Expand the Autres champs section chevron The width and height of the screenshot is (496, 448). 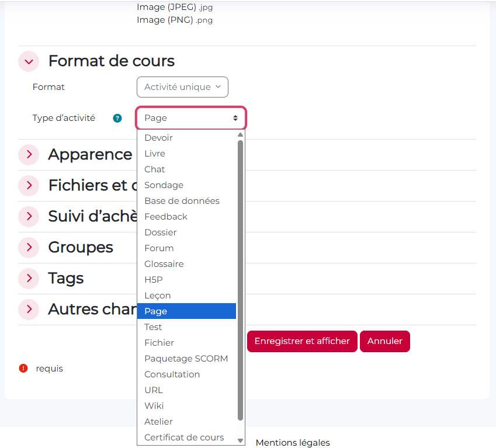(29, 310)
